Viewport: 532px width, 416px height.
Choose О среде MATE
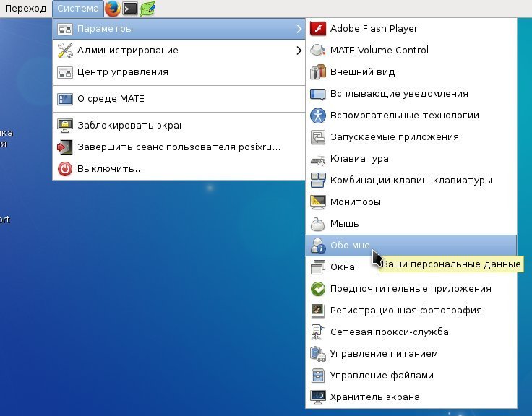[x=179, y=99]
